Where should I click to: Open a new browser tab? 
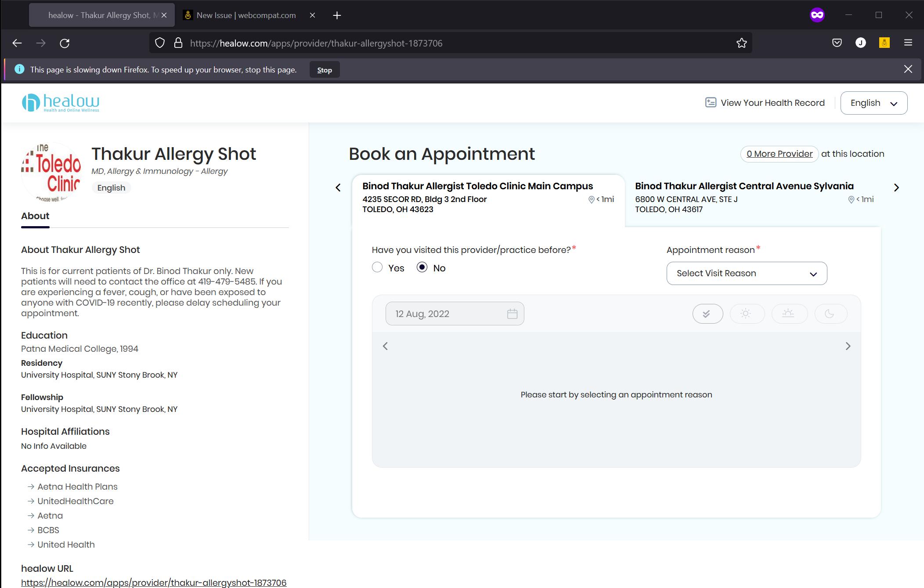point(337,15)
